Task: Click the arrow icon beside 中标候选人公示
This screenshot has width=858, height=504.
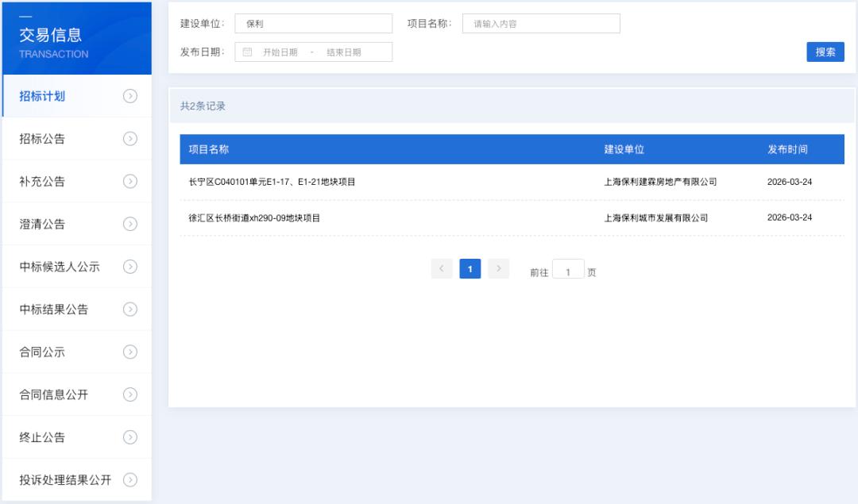Action: [x=130, y=267]
